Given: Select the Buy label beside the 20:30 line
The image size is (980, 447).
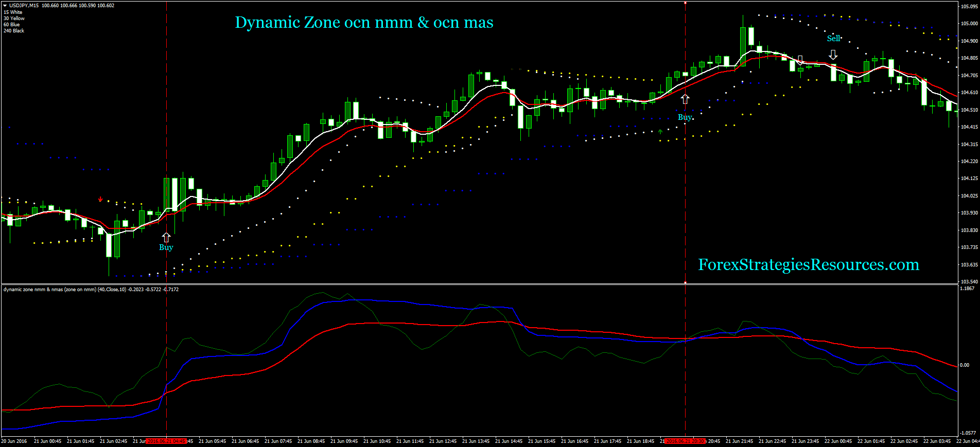Looking at the screenshot, I should (685, 117).
